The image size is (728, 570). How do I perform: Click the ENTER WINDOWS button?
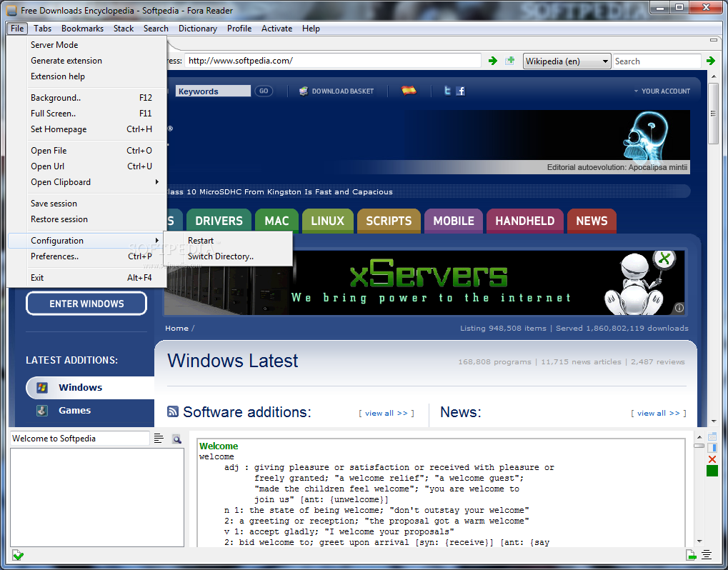[x=86, y=304]
